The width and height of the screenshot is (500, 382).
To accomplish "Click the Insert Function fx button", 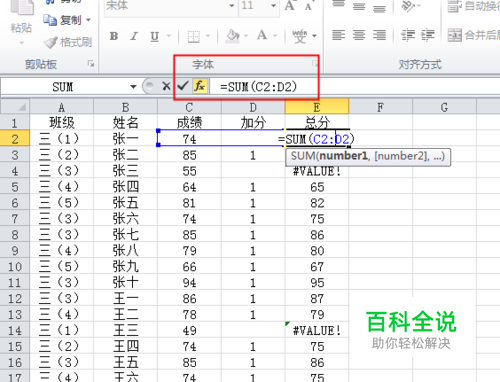I will tap(200, 86).
